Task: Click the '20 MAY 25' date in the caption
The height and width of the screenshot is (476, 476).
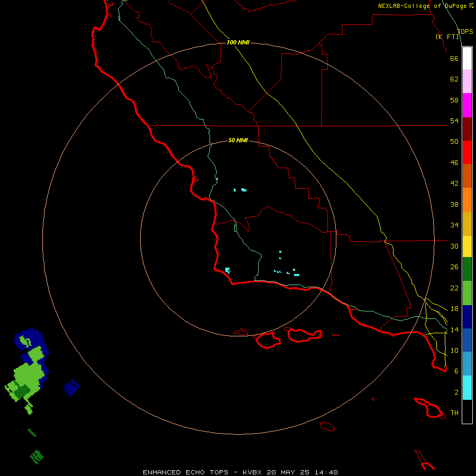Action: tap(288, 472)
